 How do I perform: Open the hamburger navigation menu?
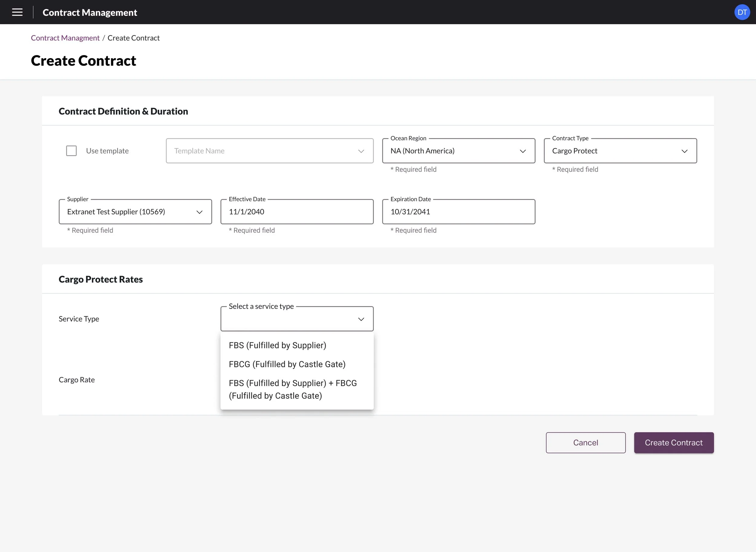17,12
